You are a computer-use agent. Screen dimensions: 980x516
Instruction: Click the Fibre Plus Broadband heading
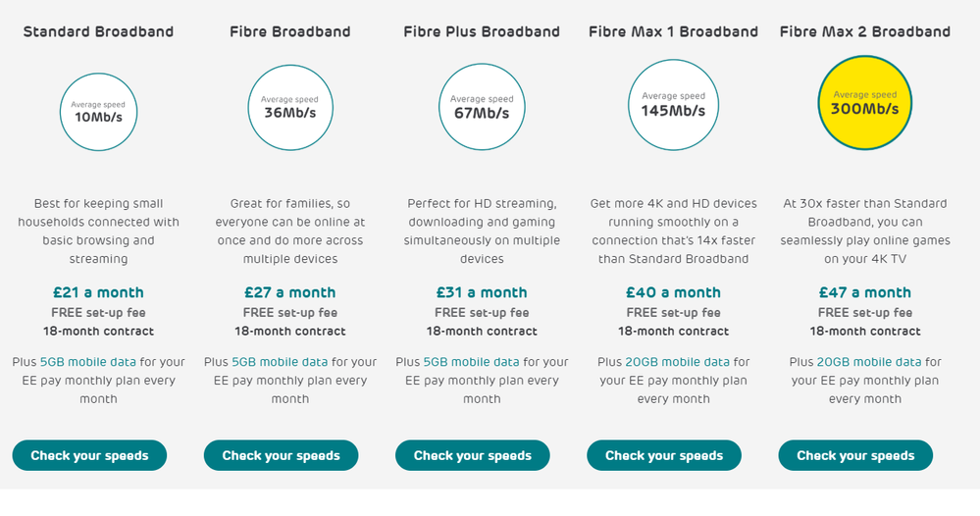point(482,31)
